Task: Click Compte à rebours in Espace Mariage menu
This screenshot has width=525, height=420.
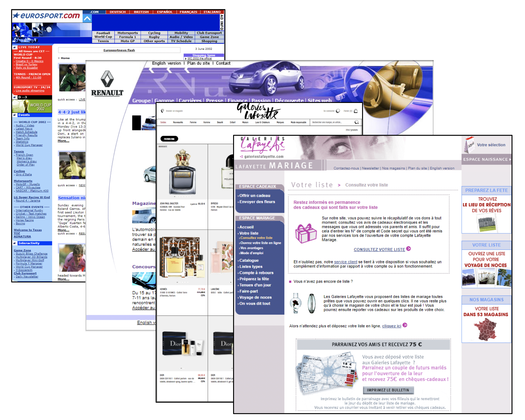Action: [256, 273]
